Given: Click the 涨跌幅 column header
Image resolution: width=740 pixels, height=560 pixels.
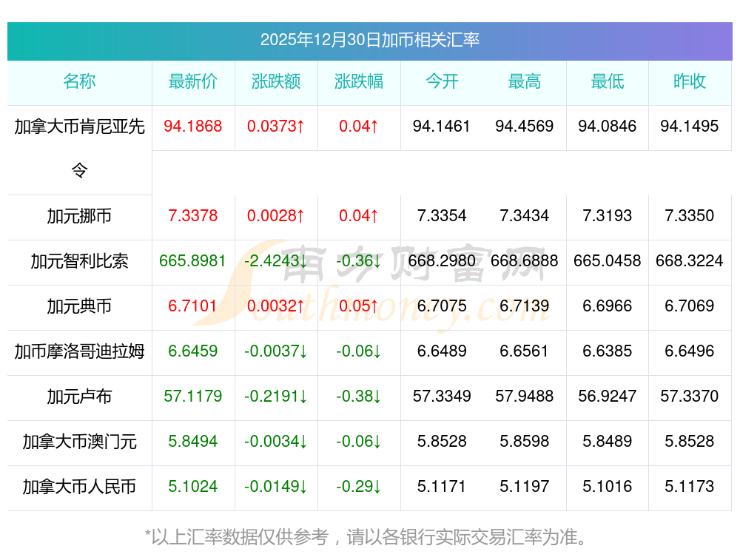Looking at the screenshot, I should click(359, 81).
